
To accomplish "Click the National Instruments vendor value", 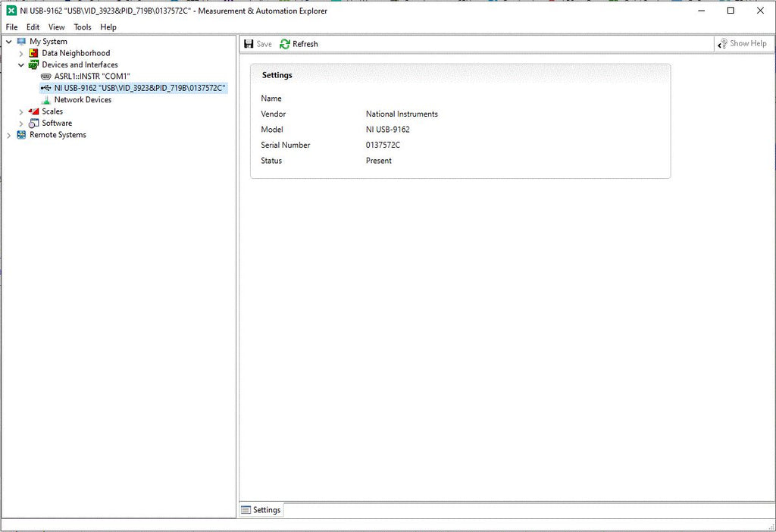I will (402, 114).
